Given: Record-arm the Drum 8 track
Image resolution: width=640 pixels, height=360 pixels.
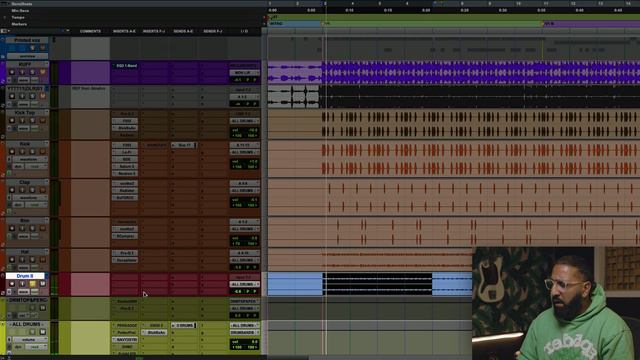Looking at the screenshot, I should (x=12, y=284).
